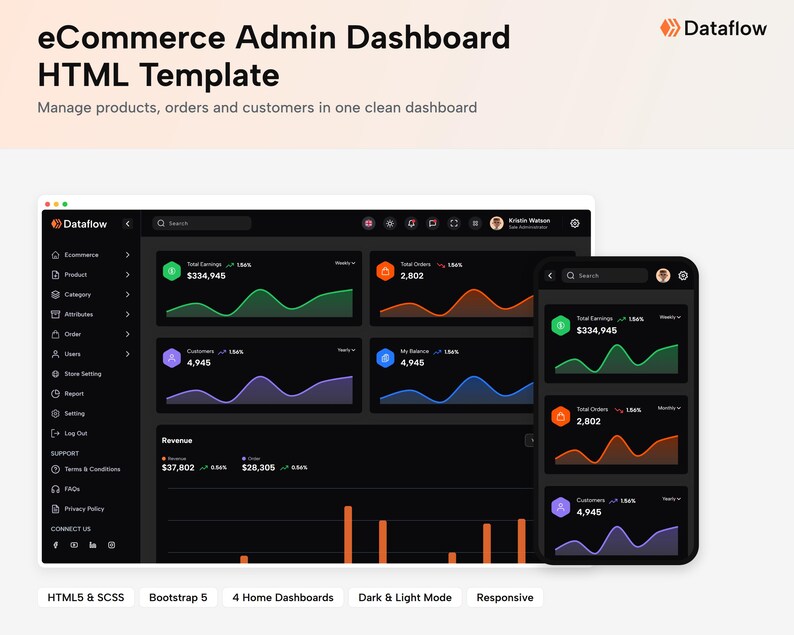Open Store Setting in the sidebar
Viewport: 794px width, 635px height.
76,374
